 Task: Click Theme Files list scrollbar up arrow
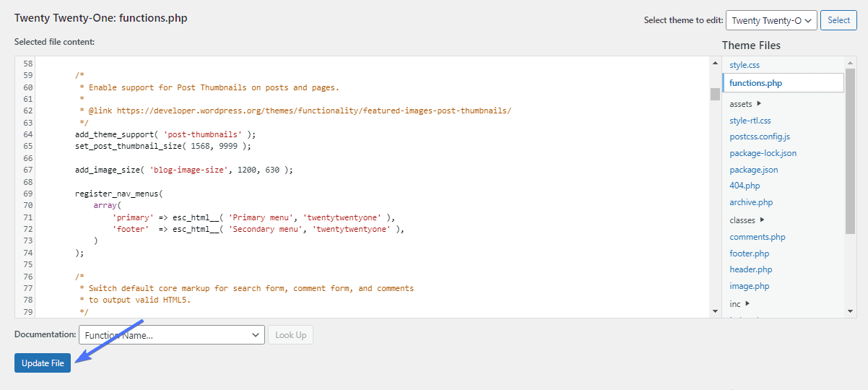click(x=850, y=63)
